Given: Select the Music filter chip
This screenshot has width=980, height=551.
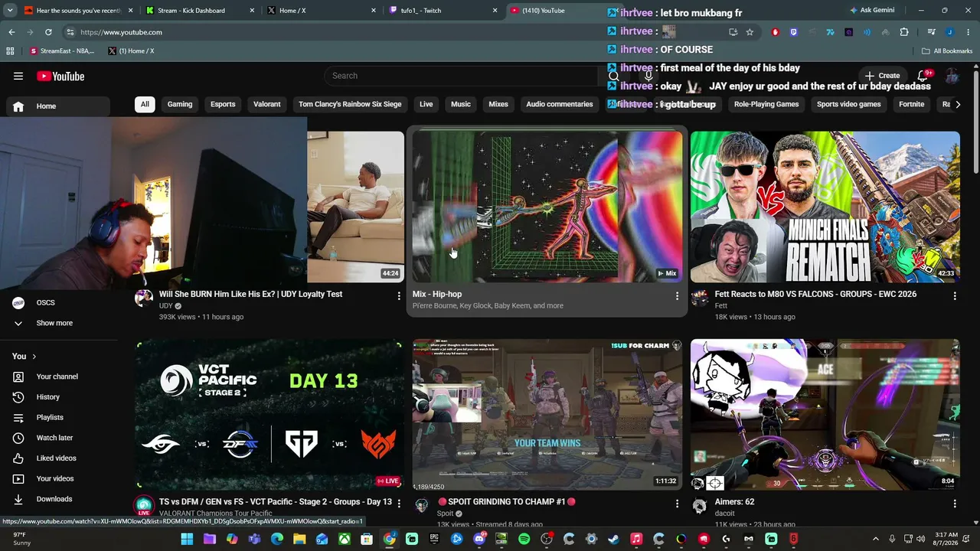Looking at the screenshot, I should point(461,104).
